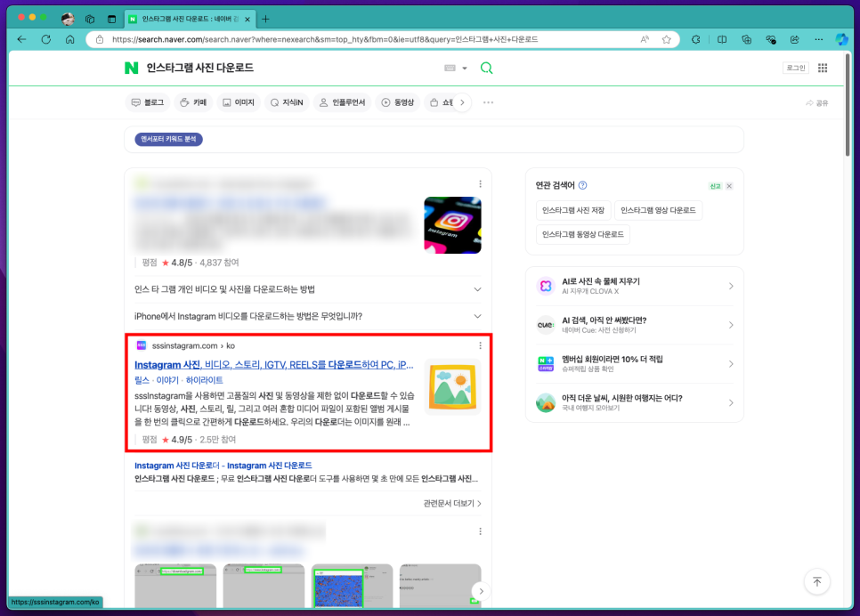Click the read aloud icon in address bar
Image resolution: width=860 pixels, height=616 pixels.
click(x=645, y=39)
